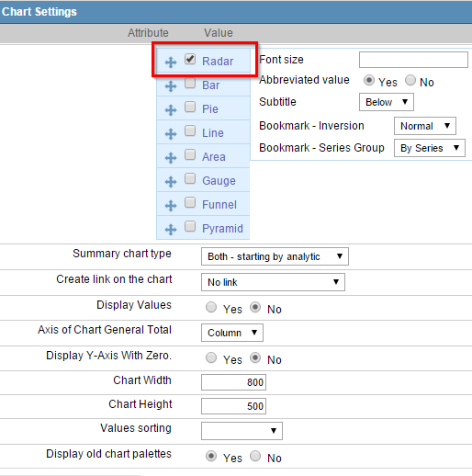This screenshot has width=472, height=476.
Task: Open the Summary chart type dropdown
Action: tap(275, 256)
